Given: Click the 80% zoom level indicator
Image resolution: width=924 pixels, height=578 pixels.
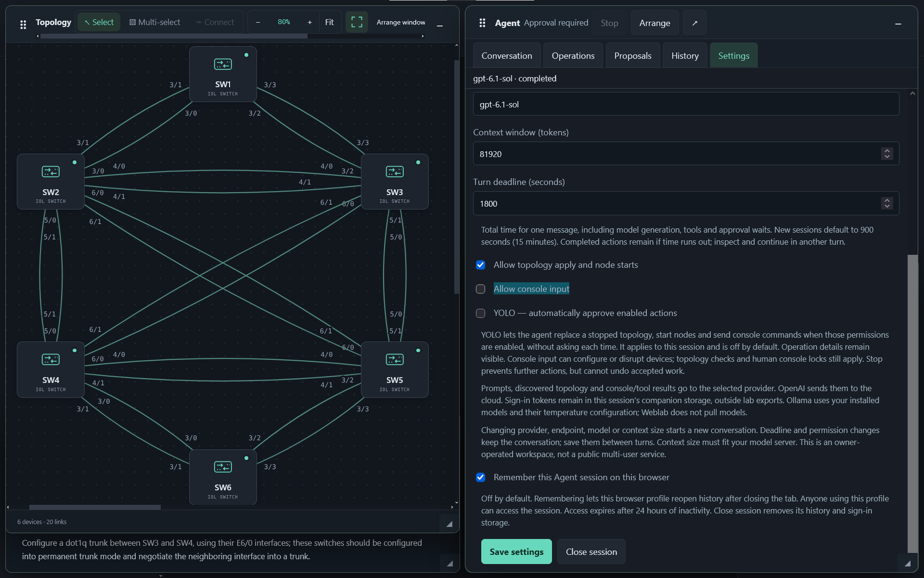Looking at the screenshot, I should point(284,22).
